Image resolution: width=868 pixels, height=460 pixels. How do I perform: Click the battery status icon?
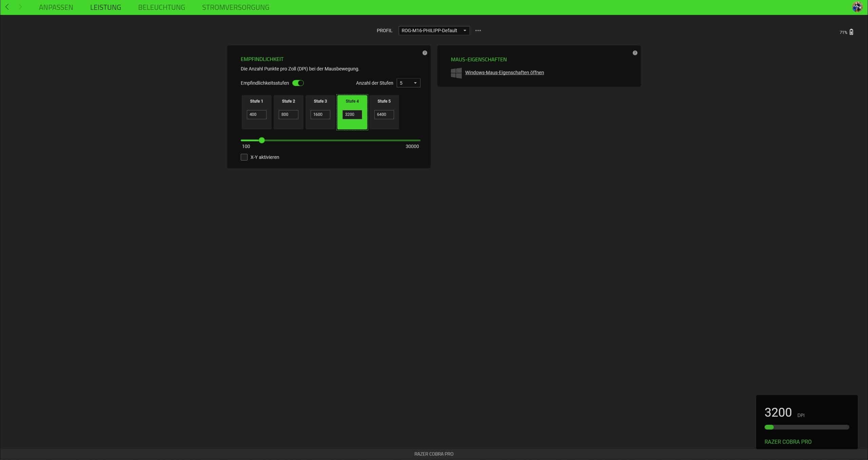[x=851, y=32]
